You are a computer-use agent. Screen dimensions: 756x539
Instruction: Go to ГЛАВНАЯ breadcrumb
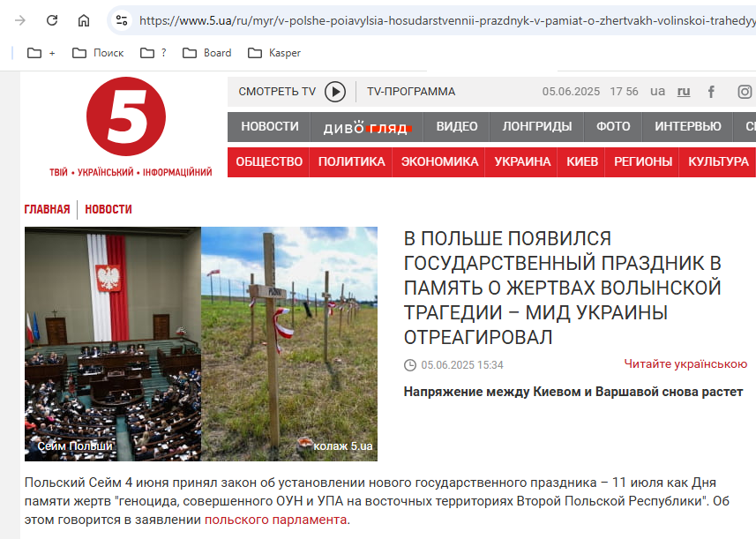click(x=47, y=209)
